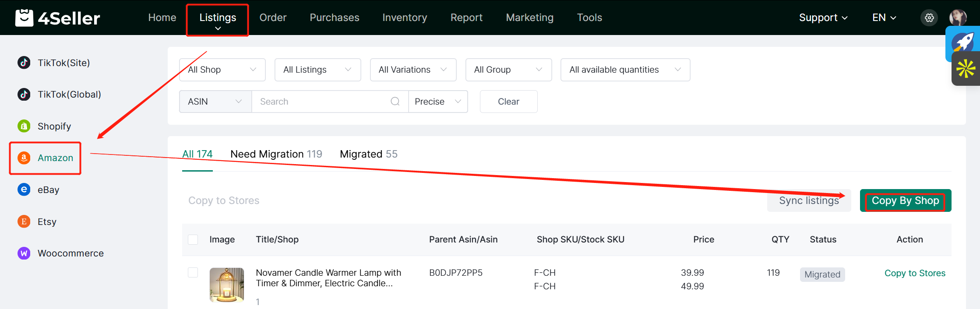This screenshot has height=309, width=980.
Task: Open the Purchases menu
Action: (x=335, y=18)
